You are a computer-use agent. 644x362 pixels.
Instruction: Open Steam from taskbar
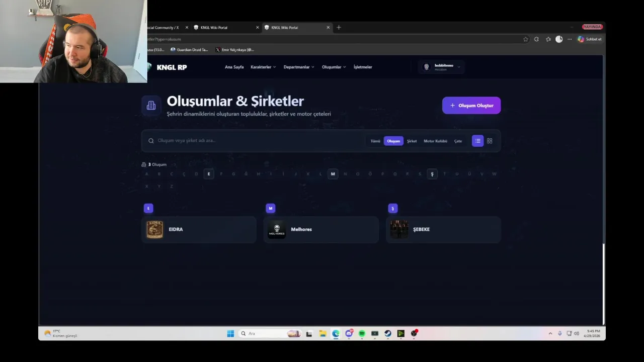(x=388, y=333)
